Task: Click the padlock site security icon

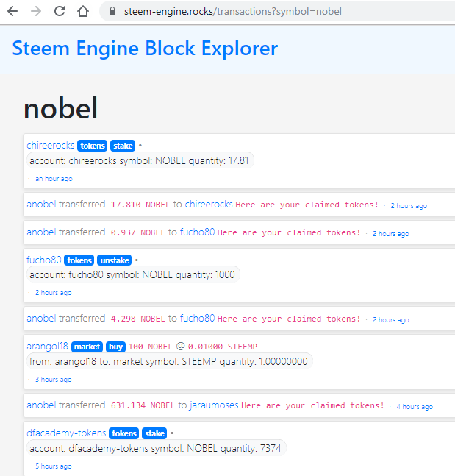Action: point(112,12)
